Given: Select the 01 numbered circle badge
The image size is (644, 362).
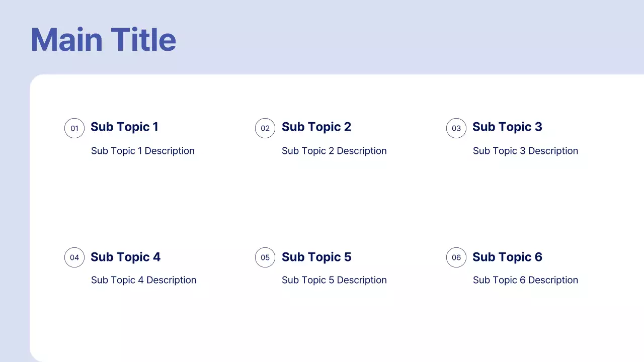Looking at the screenshot, I should pyautogui.click(x=74, y=128).
